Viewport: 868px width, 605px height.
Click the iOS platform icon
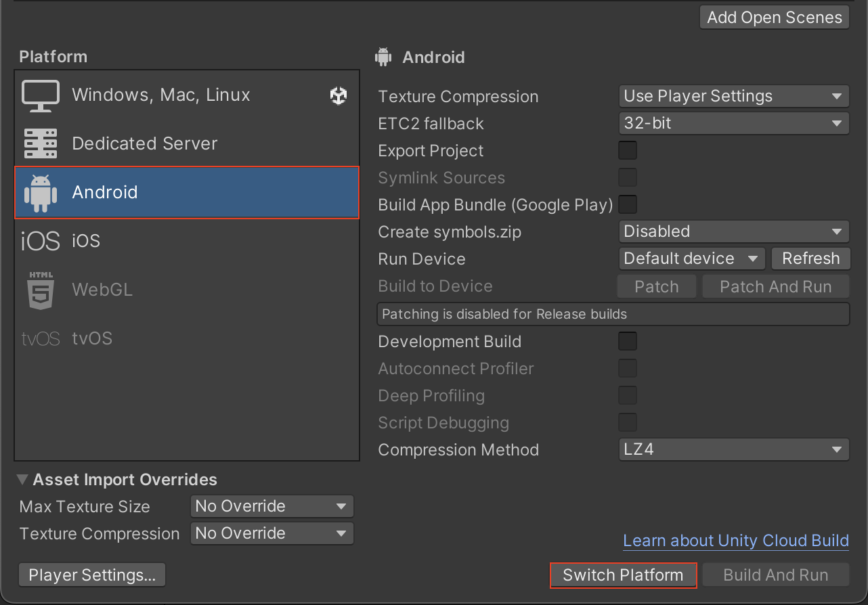pos(41,241)
